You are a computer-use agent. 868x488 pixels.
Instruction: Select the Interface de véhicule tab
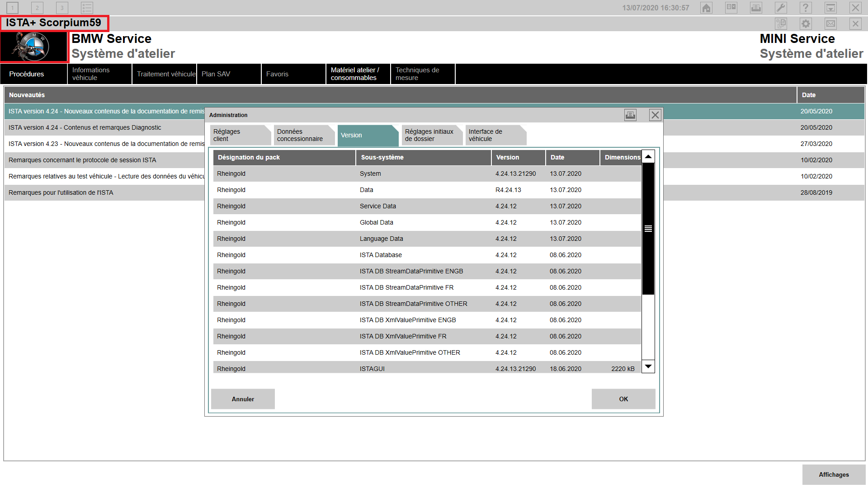(x=495, y=135)
